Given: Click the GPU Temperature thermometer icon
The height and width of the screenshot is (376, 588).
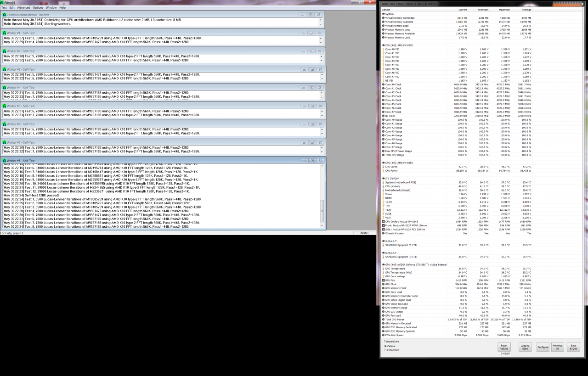Looking at the screenshot, I should (384, 269).
